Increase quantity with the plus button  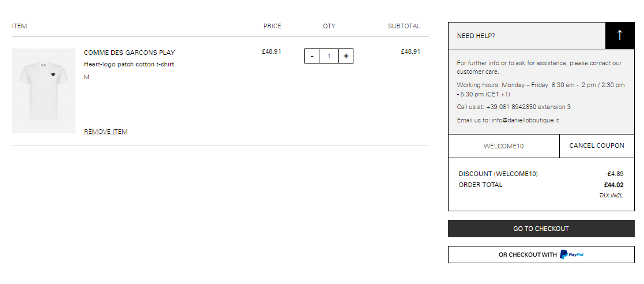point(346,57)
